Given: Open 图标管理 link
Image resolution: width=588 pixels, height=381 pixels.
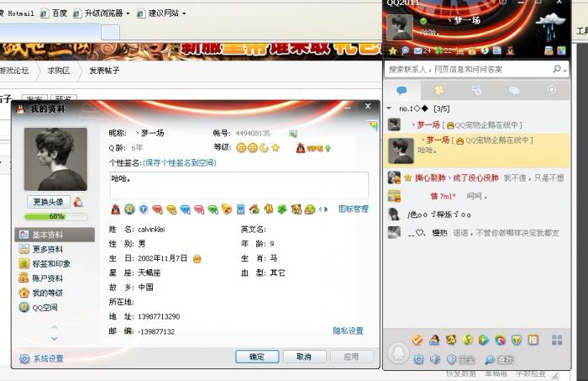Looking at the screenshot, I should 354,209.
